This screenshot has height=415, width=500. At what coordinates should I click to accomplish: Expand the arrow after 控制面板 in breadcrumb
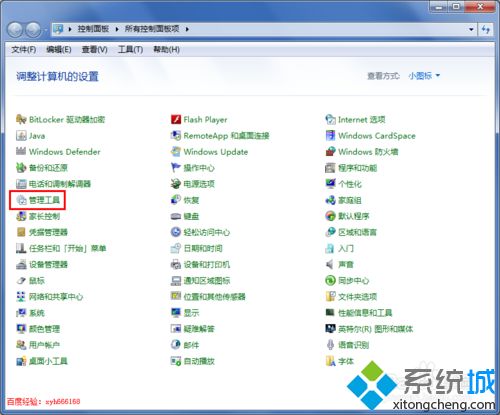tap(117, 29)
